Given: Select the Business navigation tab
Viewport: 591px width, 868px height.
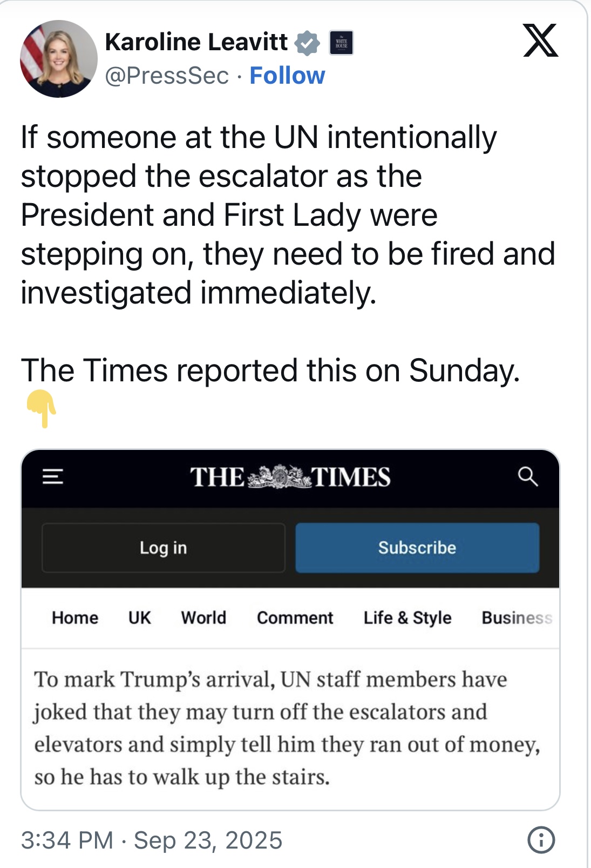Looking at the screenshot, I should (x=517, y=617).
